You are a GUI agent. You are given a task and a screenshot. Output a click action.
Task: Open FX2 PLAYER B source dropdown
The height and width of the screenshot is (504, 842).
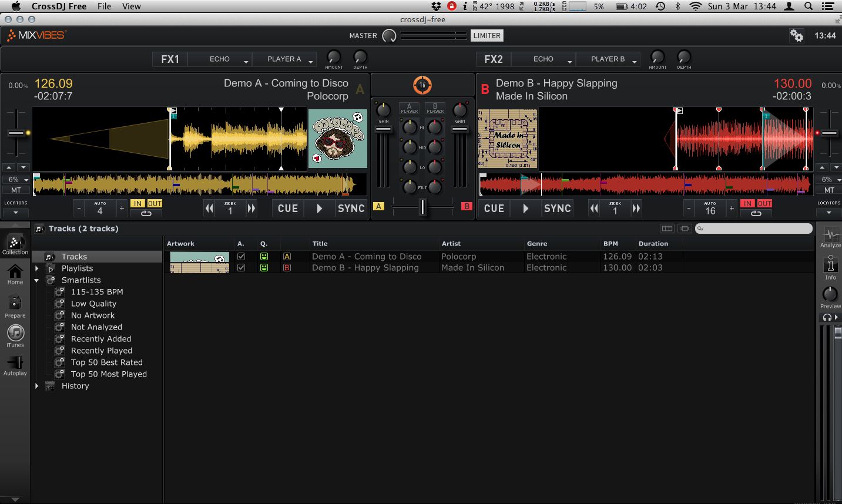click(x=608, y=59)
